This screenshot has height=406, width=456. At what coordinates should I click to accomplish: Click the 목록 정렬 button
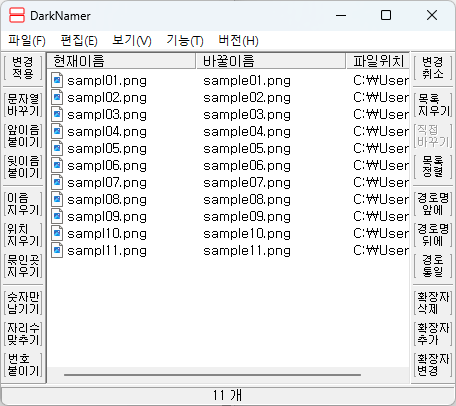point(433,167)
